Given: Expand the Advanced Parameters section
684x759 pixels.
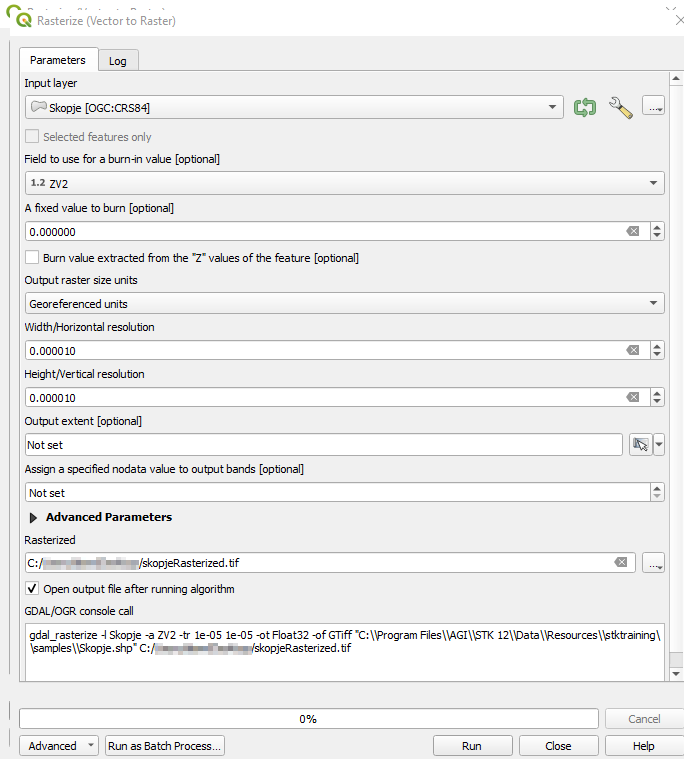Looking at the screenshot, I should coord(34,518).
